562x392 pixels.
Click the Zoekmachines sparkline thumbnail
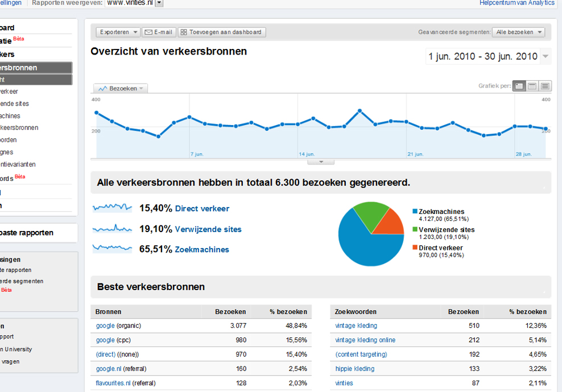coord(112,248)
